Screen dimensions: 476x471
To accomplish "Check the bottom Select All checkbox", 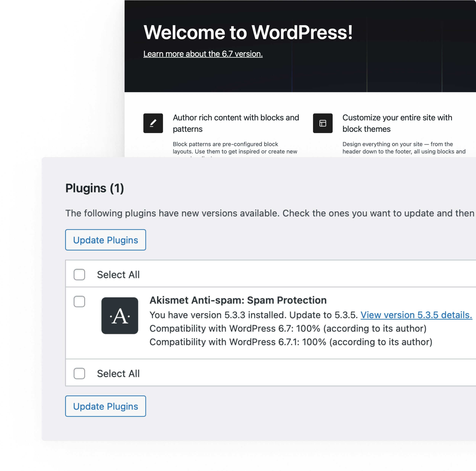I will (79, 373).
